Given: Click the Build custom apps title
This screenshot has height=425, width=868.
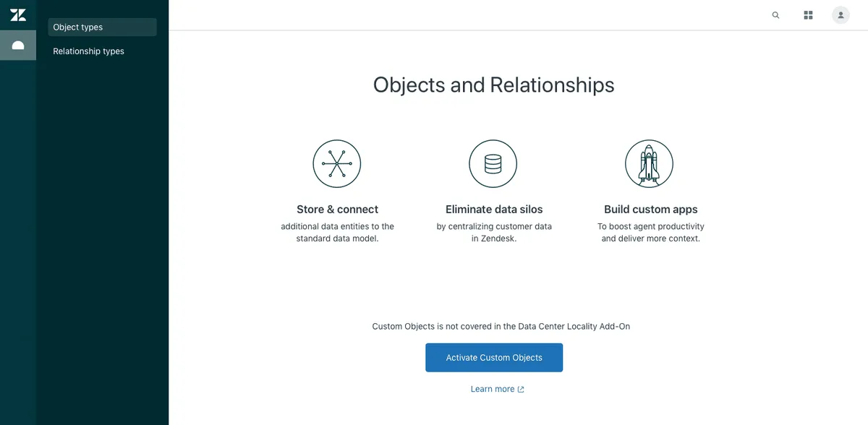Looking at the screenshot, I should tap(651, 210).
